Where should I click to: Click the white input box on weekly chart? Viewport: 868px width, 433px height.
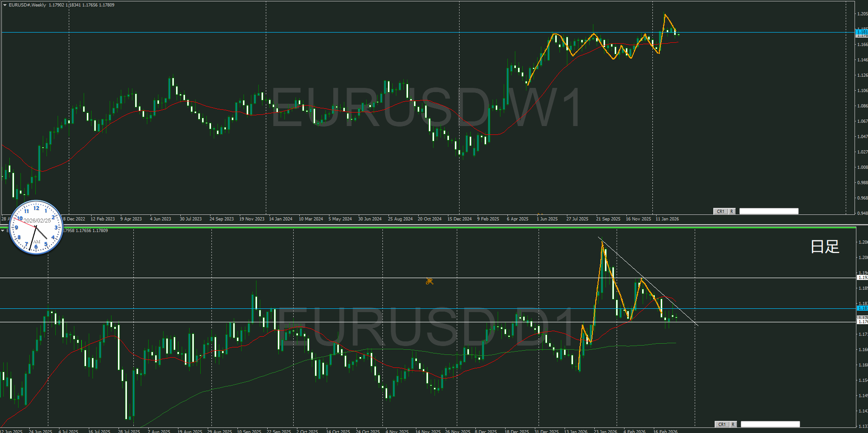tap(769, 211)
